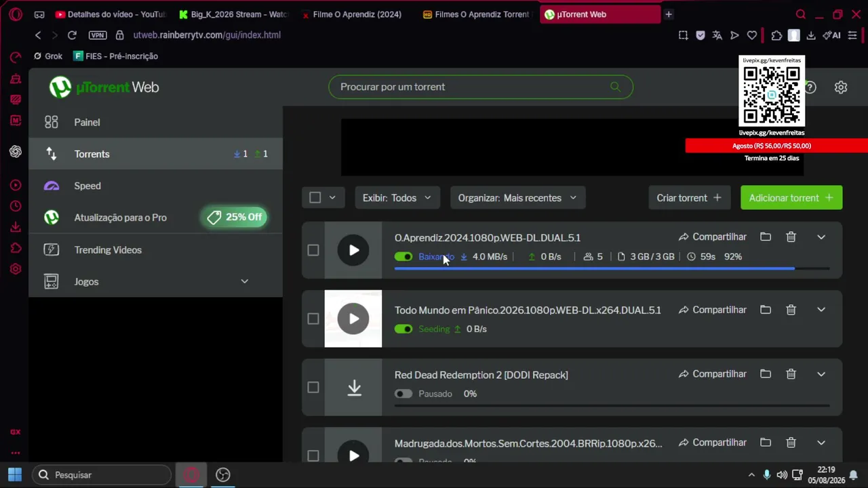The width and height of the screenshot is (868, 488).
Task: Resume Red Dead Redemption 2 with toggle
Action: (403, 394)
